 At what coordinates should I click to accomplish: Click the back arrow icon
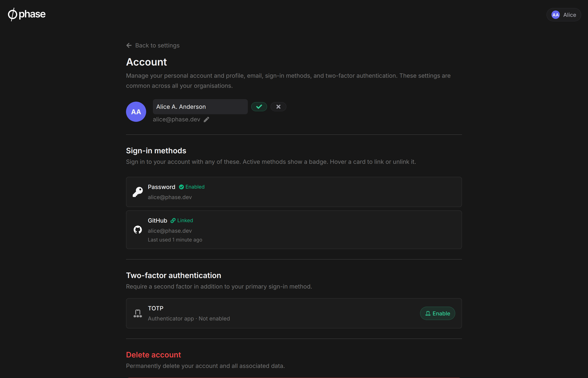pos(129,45)
